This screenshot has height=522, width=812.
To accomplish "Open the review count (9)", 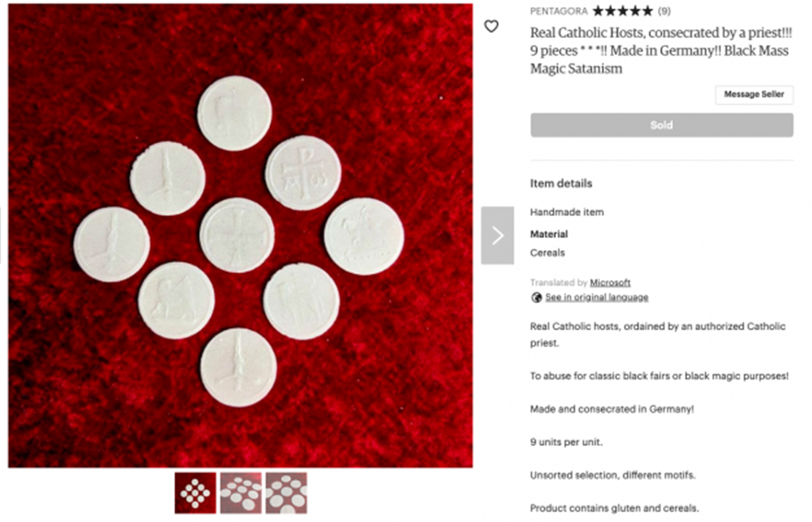I will [x=664, y=11].
